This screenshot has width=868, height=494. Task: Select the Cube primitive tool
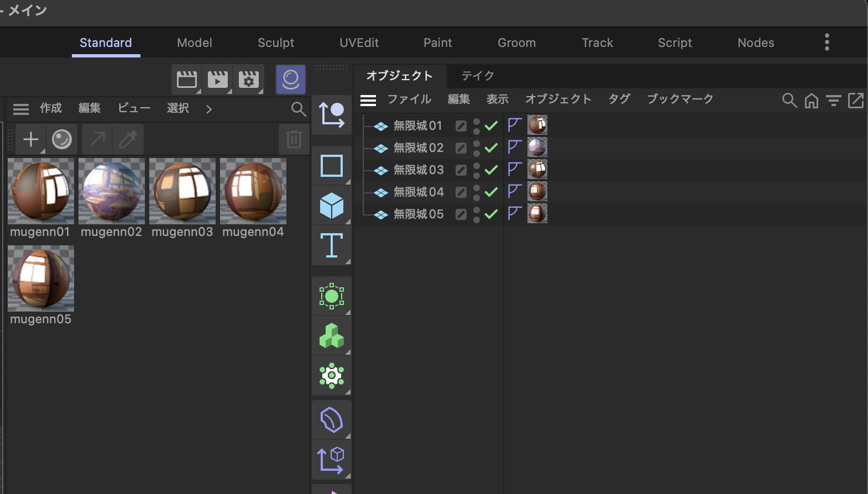[332, 206]
